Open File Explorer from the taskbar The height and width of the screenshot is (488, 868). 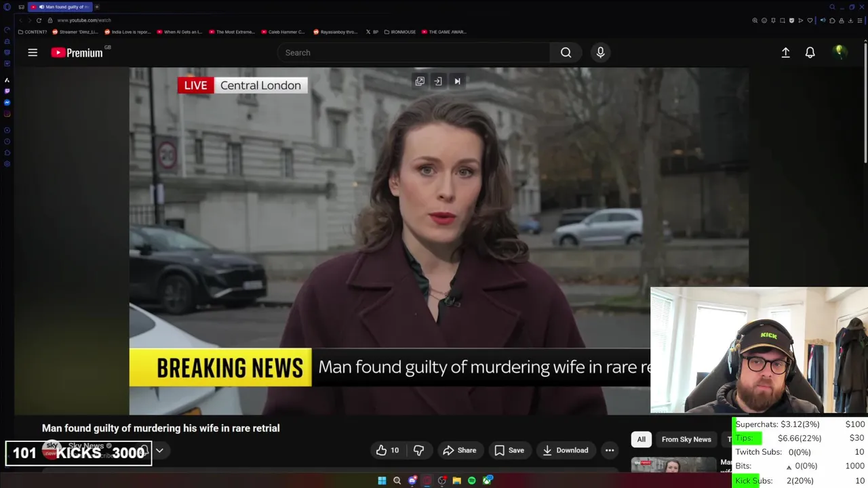[x=457, y=481]
